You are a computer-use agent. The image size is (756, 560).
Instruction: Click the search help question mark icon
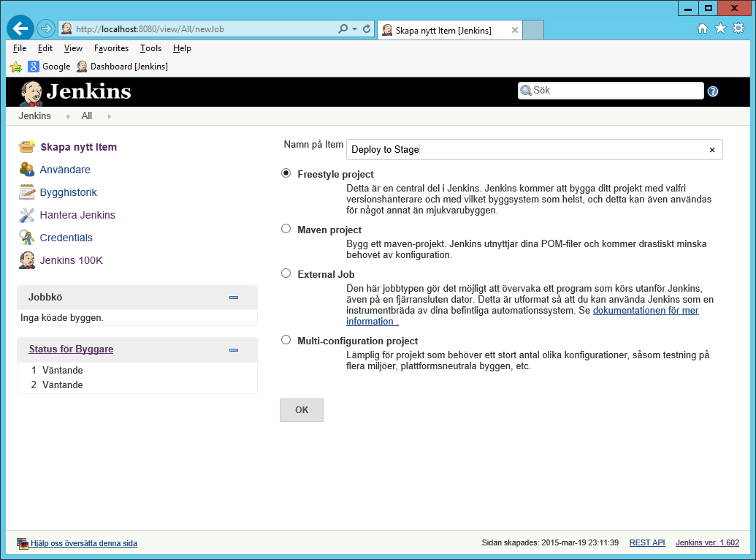click(x=713, y=91)
